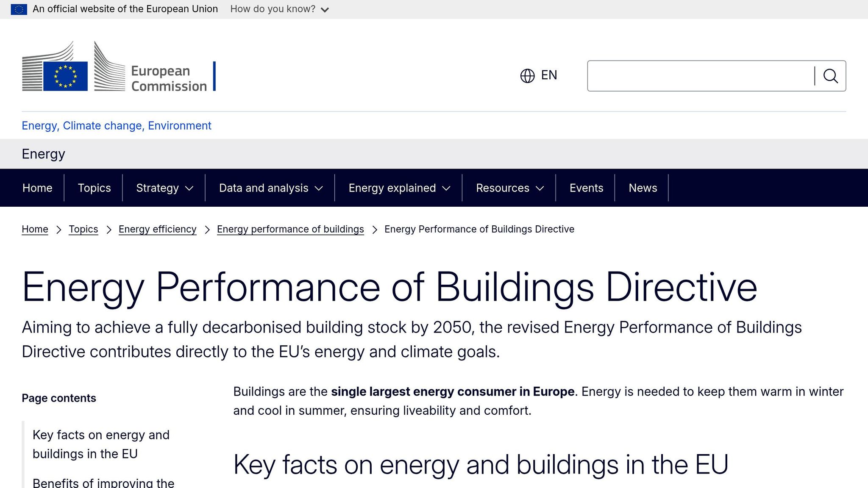Select Topics in the navigation menu
The height and width of the screenshot is (488, 868).
pyautogui.click(x=94, y=188)
